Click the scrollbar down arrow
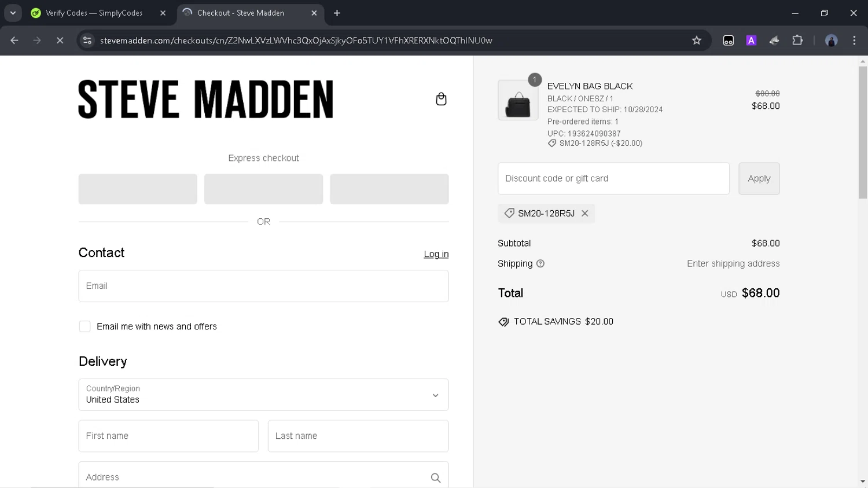Screen dimensions: 868x488 863,481
